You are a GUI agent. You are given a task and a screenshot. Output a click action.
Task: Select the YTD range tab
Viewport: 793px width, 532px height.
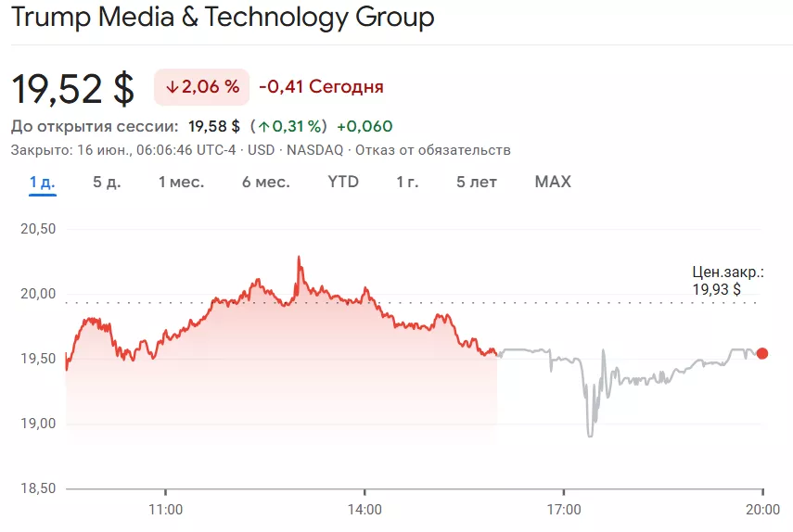pyautogui.click(x=343, y=182)
